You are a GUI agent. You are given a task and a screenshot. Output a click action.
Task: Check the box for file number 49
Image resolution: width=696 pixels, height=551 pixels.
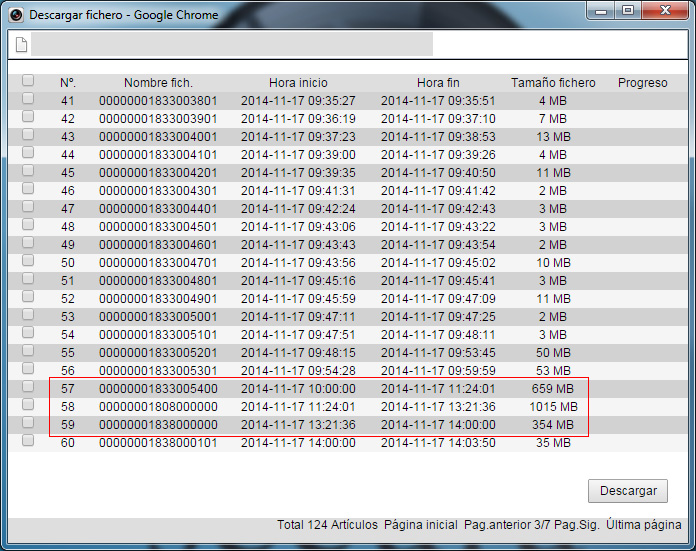point(28,242)
